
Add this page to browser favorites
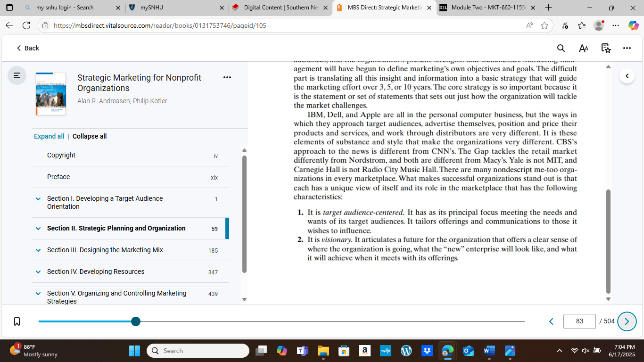545,25
